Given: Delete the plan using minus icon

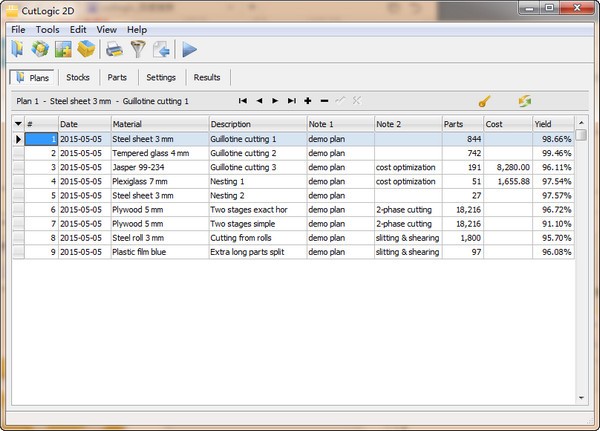Looking at the screenshot, I should click(x=324, y=101).
